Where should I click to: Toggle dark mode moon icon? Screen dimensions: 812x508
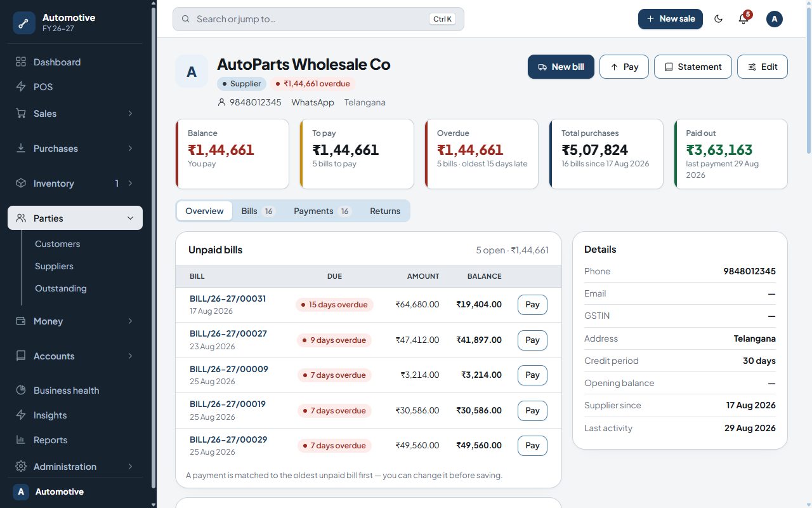coord(719,19)
